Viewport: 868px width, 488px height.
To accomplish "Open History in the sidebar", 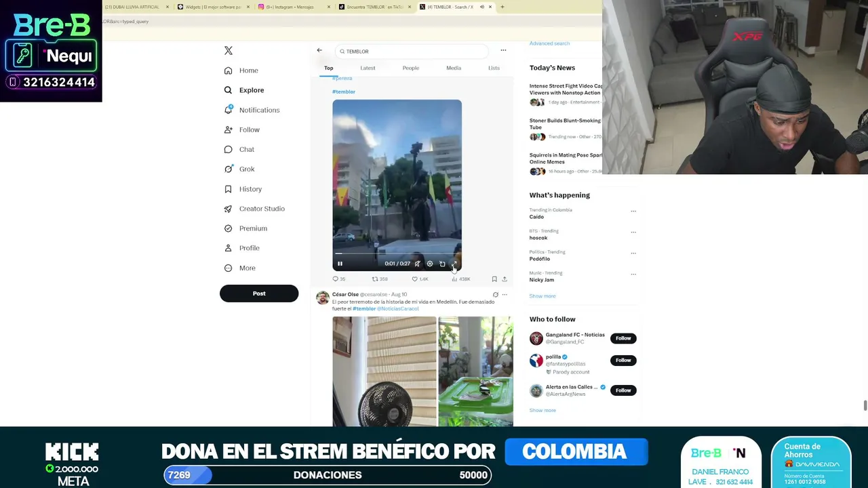I will tap(243, 189).
